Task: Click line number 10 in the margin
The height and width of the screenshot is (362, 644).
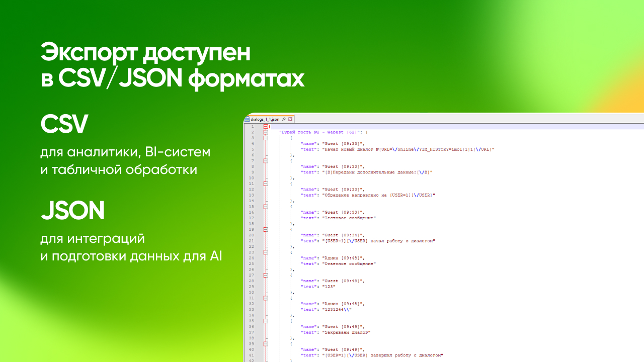Action: [x=252, y=178]
